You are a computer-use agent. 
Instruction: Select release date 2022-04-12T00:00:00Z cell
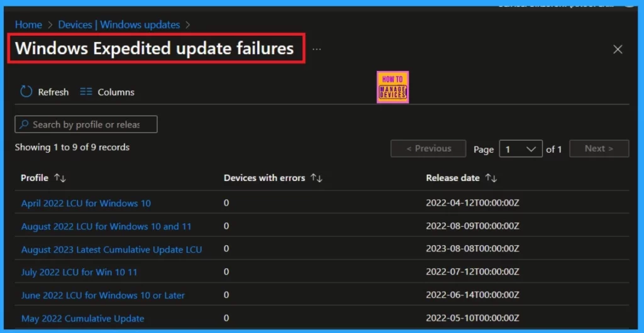click(x=473, y=203)
